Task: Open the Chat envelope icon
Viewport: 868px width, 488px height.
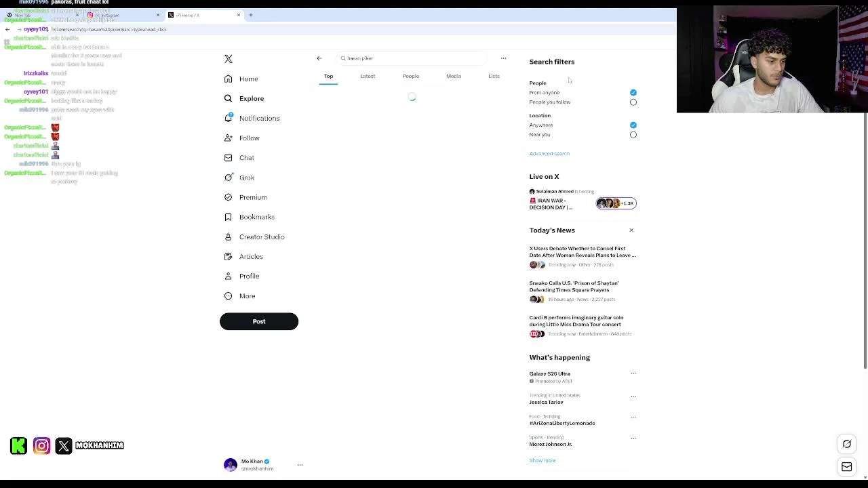Action: pos(229,158)
